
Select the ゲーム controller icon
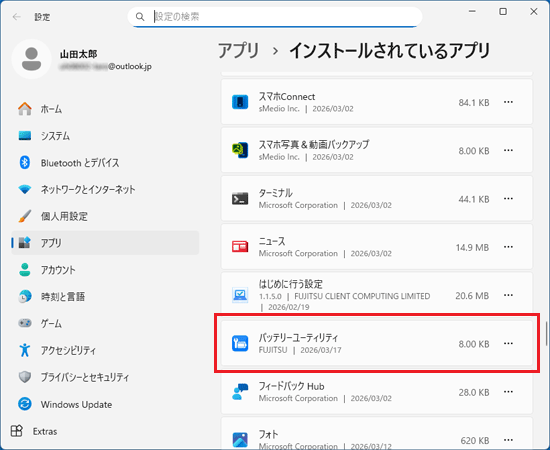click(25, 323)
